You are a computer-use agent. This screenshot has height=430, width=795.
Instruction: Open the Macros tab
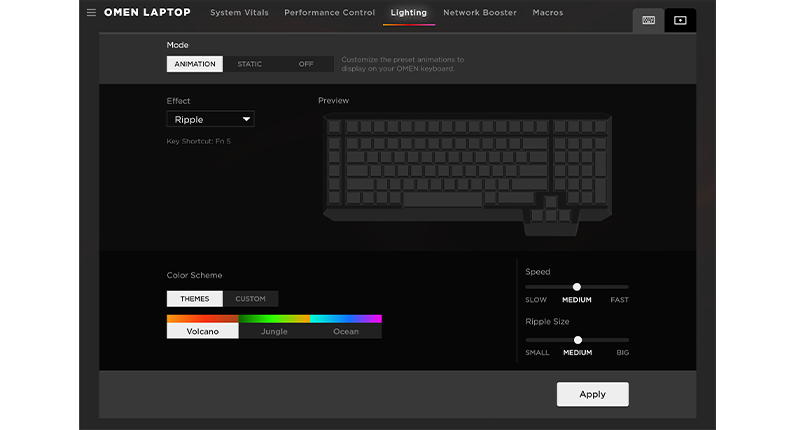[x=548, y=13]
